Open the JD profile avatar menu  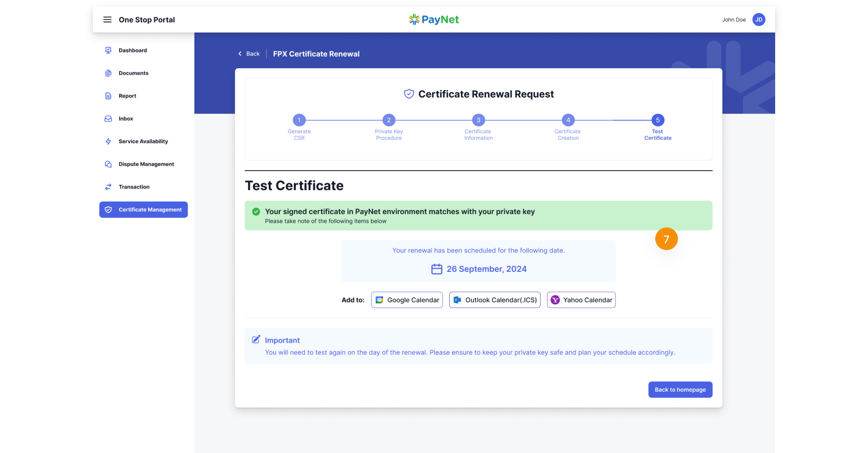(x=759, y=19)
